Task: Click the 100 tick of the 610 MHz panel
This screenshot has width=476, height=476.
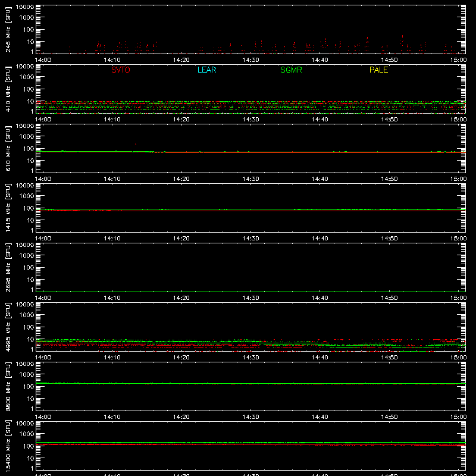Action: click(29, 149)
